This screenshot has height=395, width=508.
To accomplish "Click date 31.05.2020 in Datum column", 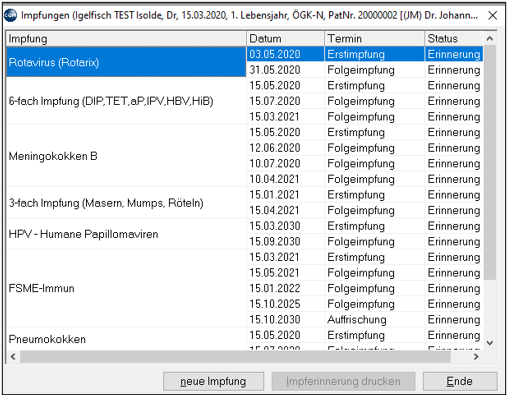I will 285,70.
